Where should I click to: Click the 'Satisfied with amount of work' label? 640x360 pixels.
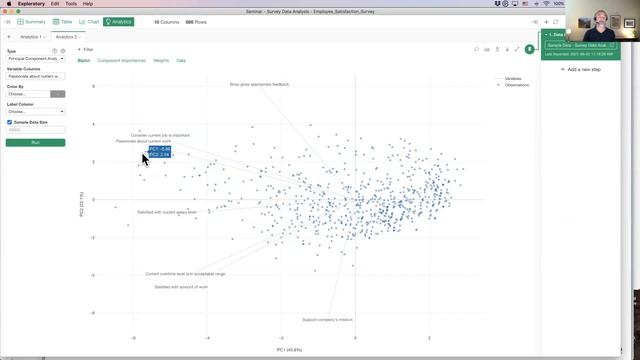click(181, 287)
